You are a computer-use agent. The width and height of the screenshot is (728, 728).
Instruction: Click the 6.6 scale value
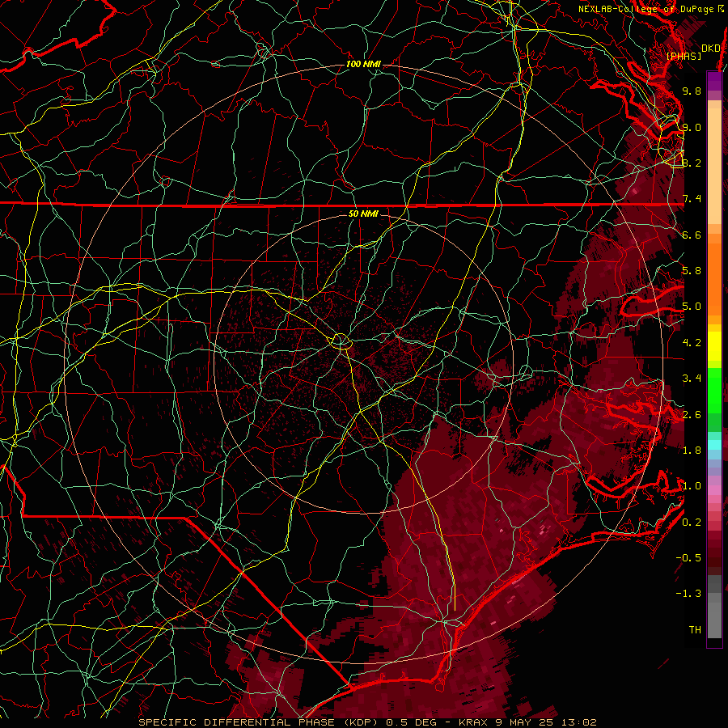[x=692, y=235]
